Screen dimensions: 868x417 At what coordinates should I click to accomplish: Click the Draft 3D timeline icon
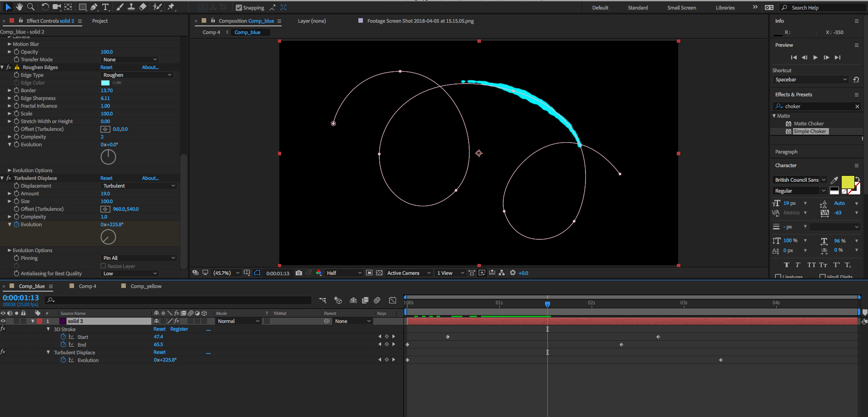(337, 300)
